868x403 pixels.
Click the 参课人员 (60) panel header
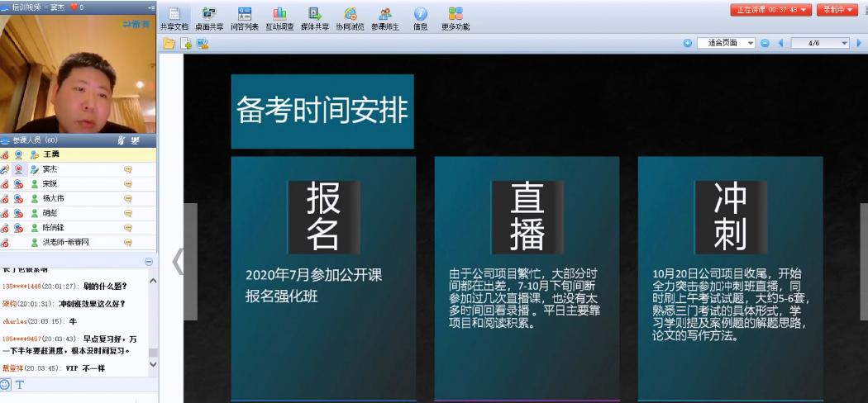pos(78,140)
